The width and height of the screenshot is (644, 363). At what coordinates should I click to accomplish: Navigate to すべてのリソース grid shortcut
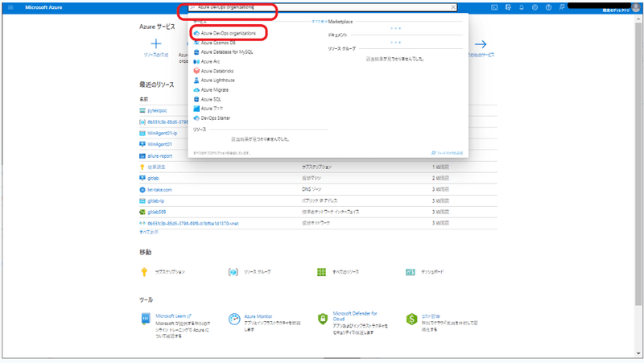pyautogui.click(x=338, y=272)
